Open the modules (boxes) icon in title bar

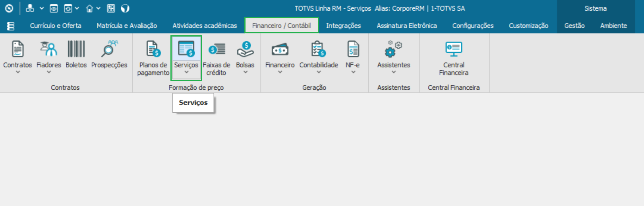point(30,8)
